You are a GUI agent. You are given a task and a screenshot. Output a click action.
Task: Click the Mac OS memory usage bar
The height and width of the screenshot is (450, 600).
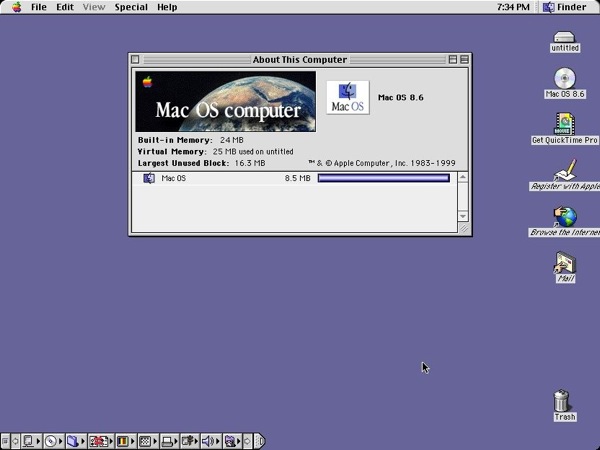[384, 178]
